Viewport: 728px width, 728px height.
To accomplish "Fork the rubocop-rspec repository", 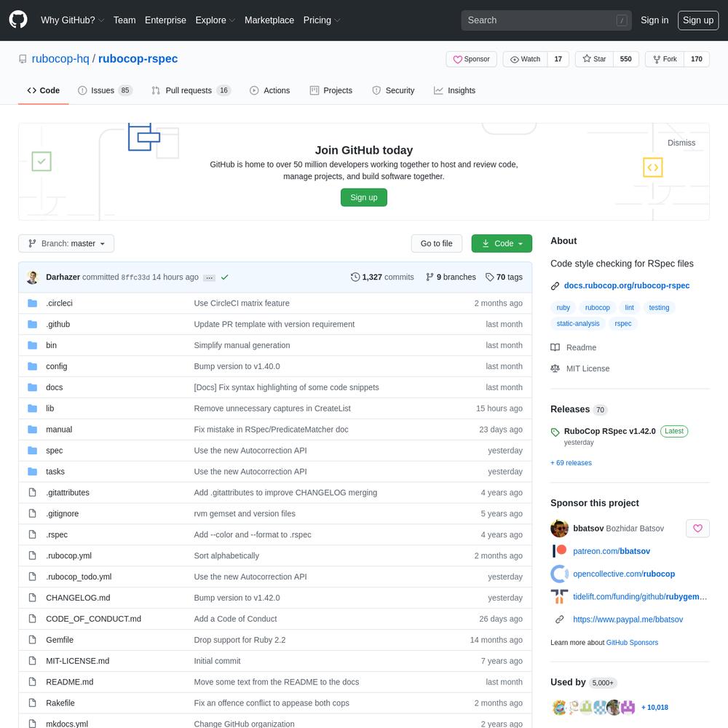I will pos(665,59).
